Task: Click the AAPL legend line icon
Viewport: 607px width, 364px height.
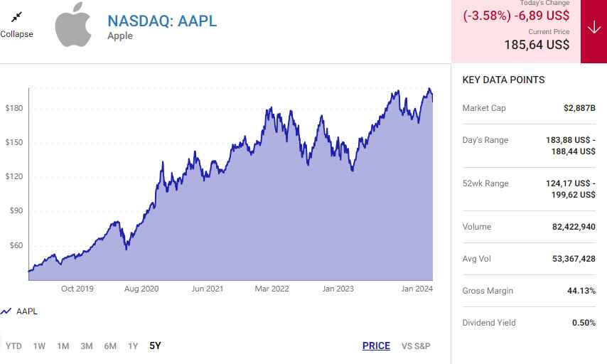Action: [6, 311]
